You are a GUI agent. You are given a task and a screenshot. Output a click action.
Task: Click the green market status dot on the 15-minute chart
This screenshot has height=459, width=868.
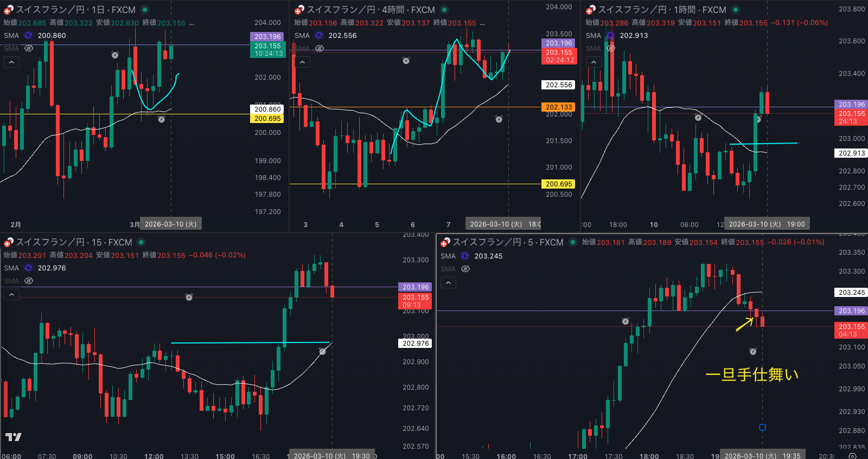(141, 242)
